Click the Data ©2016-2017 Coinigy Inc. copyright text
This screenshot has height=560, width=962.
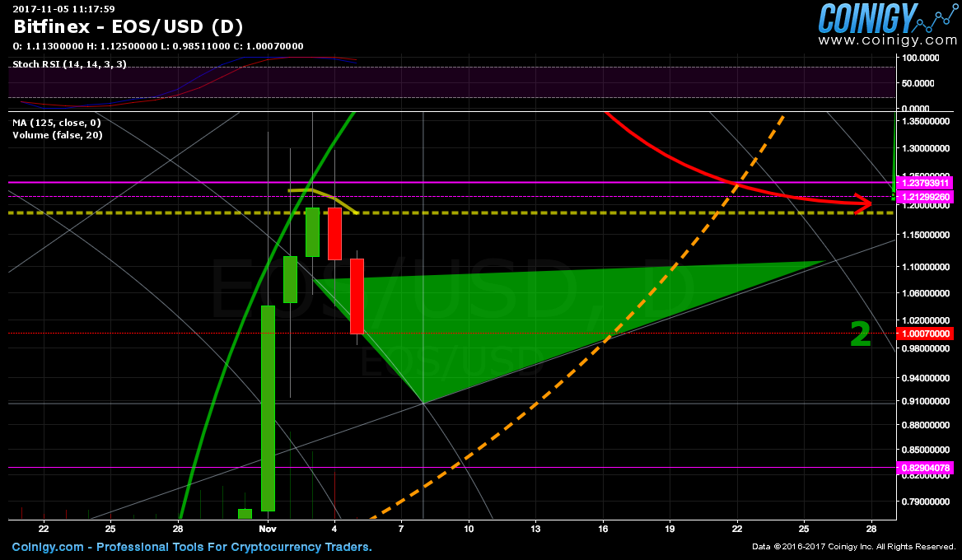coord(853,547)
